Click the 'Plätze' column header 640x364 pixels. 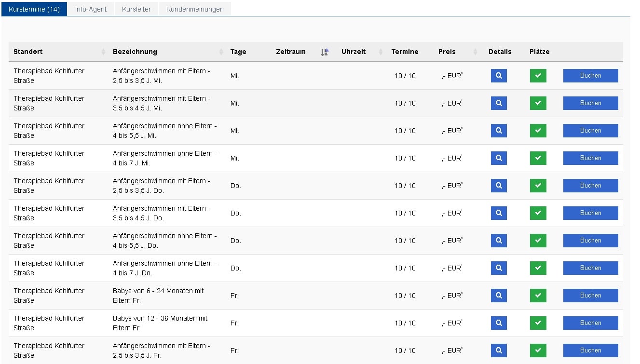(x=539, y=52)
